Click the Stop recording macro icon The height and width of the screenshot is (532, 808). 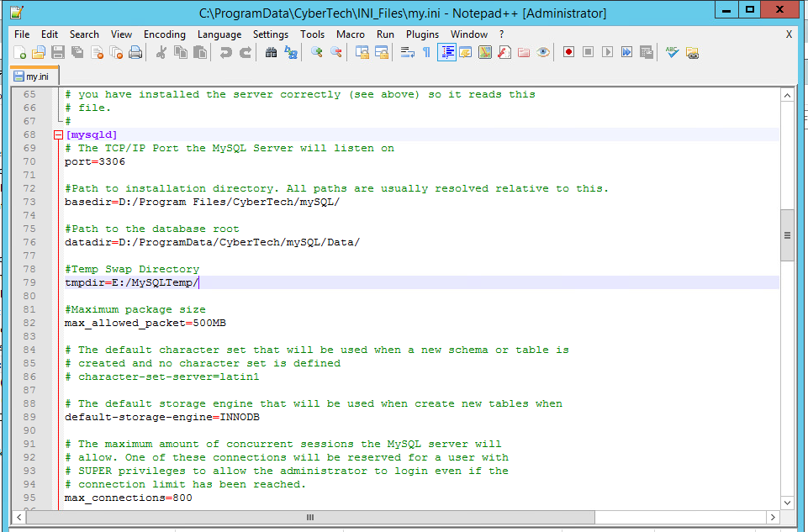click(x=588, y=52)
